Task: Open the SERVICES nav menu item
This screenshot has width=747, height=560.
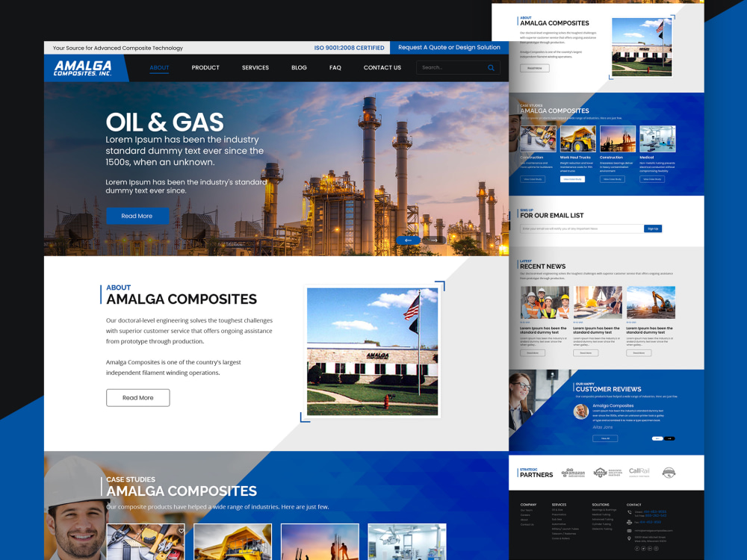Action: (x=255, y=68)
